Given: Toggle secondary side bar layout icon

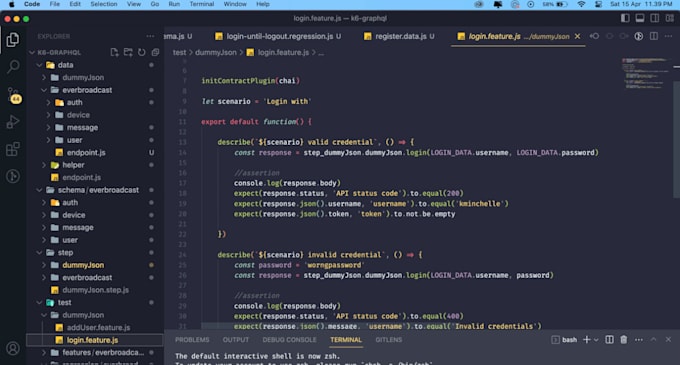Looking at the screenshot, I should pyautogui.click(x=655, y=18).
